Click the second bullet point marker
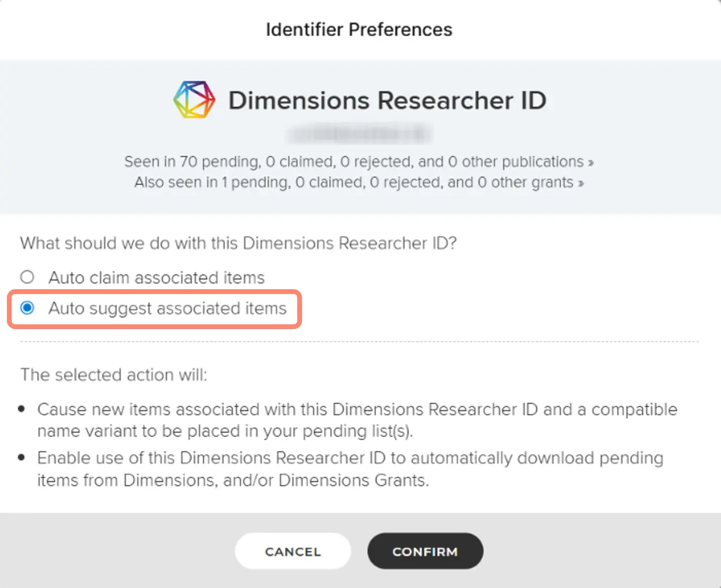 22,457
